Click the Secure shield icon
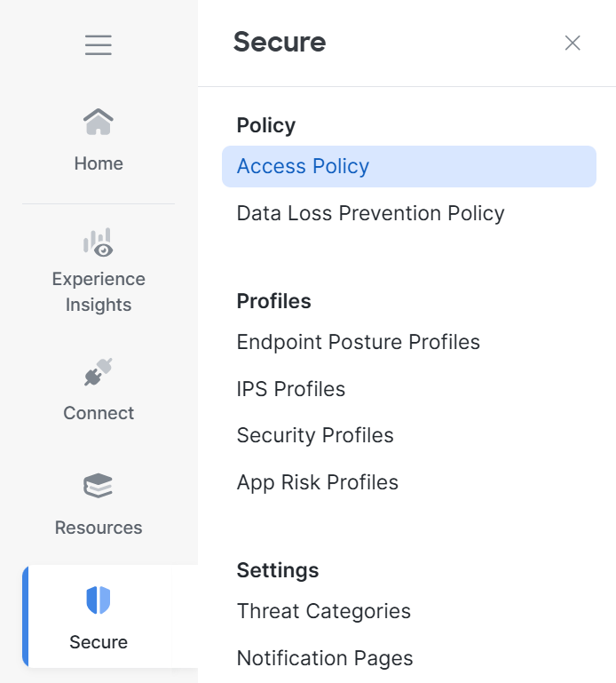This screenshot has width=616, height=683. tap(99, 600)
